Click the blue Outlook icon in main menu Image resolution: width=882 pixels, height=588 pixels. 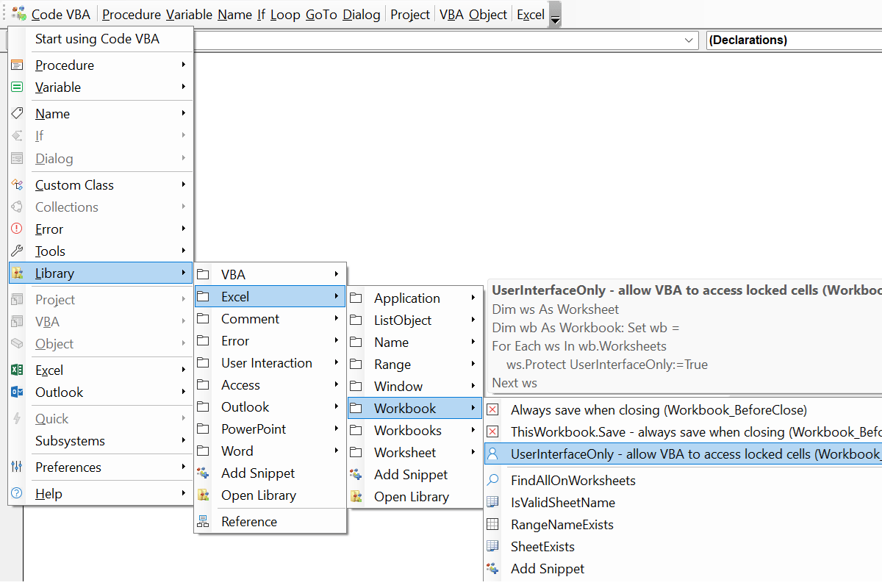click(17, 392)
